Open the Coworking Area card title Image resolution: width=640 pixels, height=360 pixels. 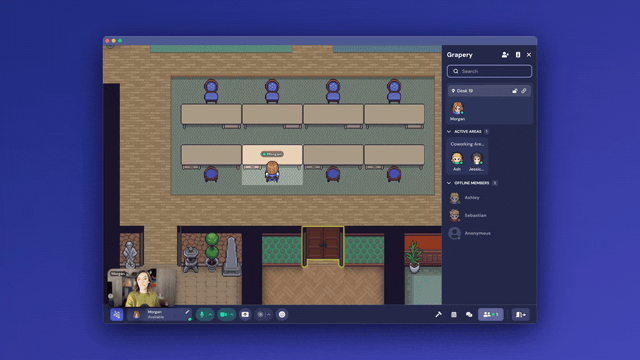click(467, 144)
